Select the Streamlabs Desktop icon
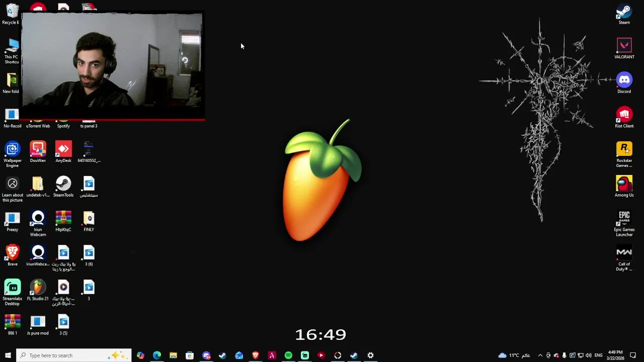 (x=13, y=293)
